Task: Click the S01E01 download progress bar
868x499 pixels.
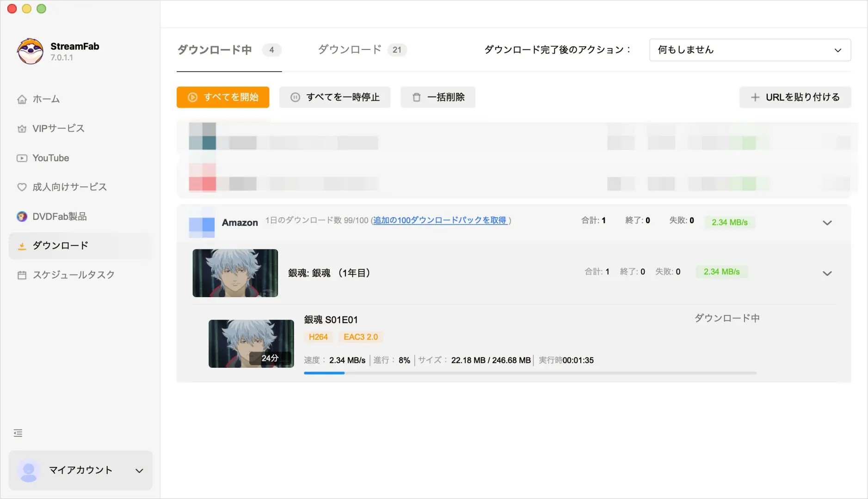Action: point(530,373)
